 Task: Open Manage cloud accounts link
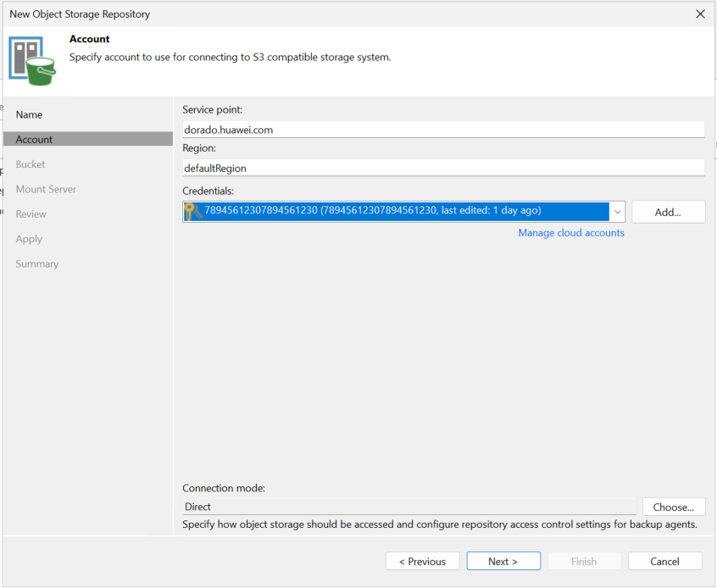(x=571, y=233)
